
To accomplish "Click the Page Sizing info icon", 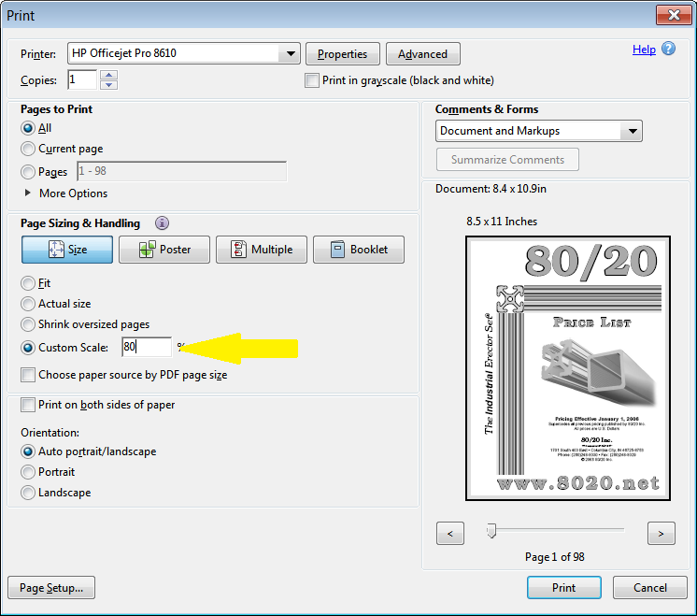I will tap(163, 223).
